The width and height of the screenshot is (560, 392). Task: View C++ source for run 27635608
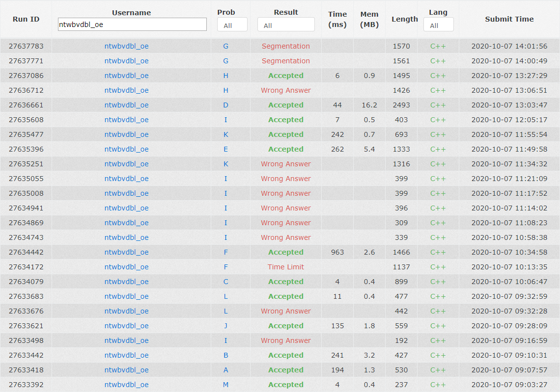tap(438, 120)
